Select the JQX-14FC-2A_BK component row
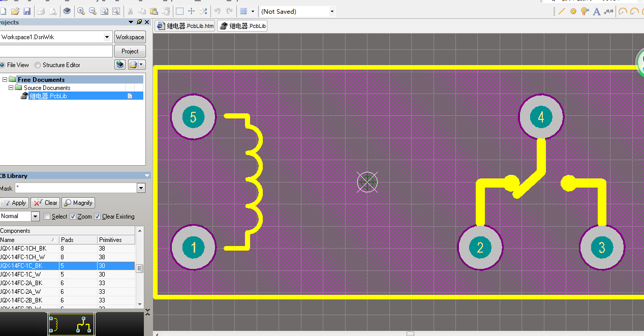Image resolution: width=644 pixels, height=336 pixels. coord(68,283)
